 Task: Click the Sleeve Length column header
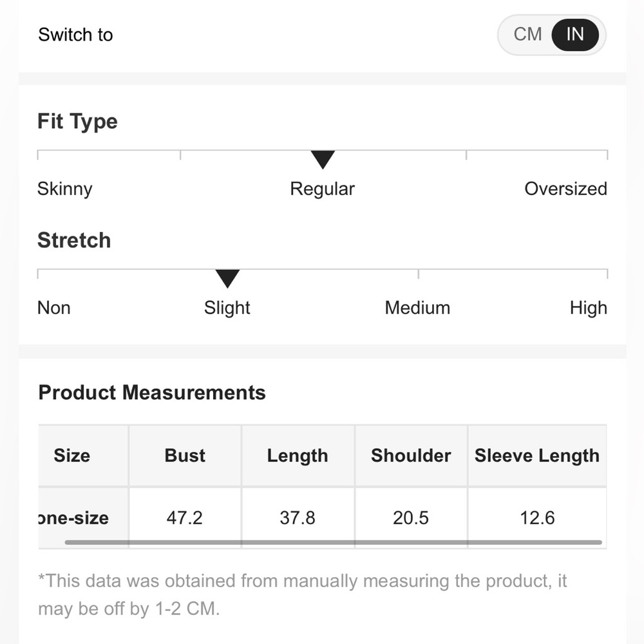(537, 455)
